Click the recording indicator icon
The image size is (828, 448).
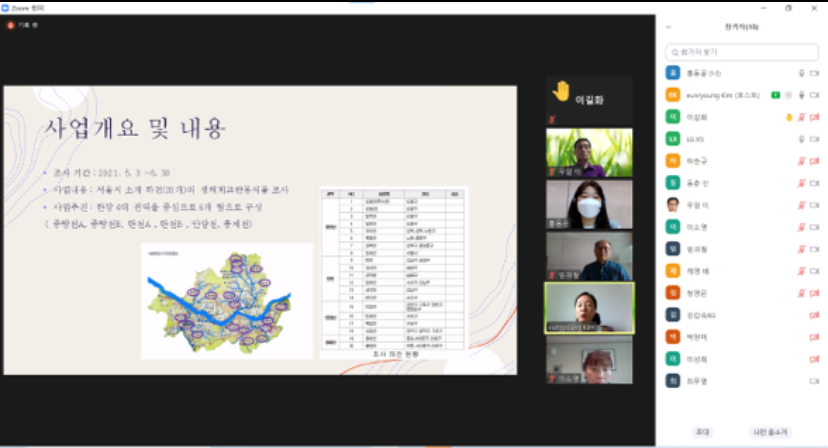pos(11,25)
